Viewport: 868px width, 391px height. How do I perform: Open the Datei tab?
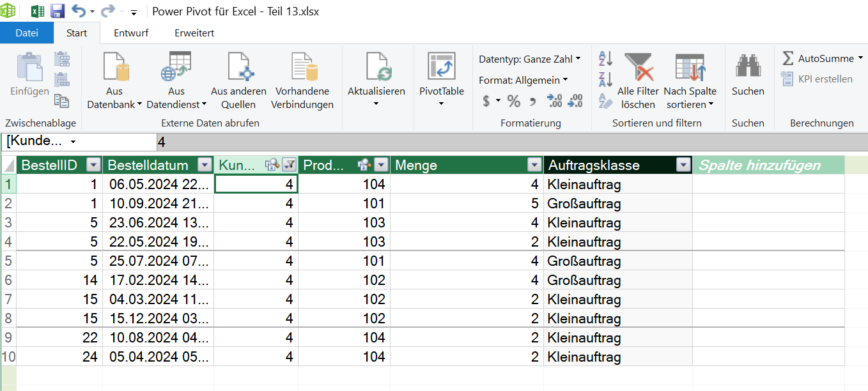click(27, 33)
